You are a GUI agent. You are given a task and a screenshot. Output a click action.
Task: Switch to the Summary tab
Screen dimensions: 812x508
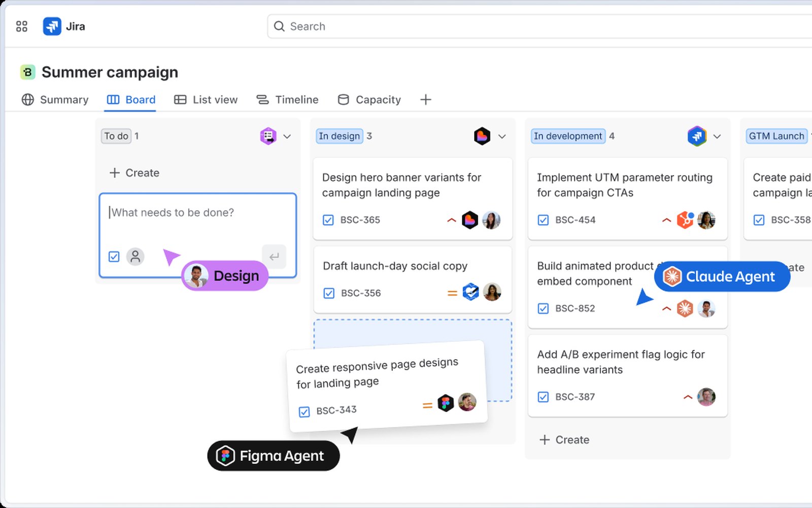(55, 100)
